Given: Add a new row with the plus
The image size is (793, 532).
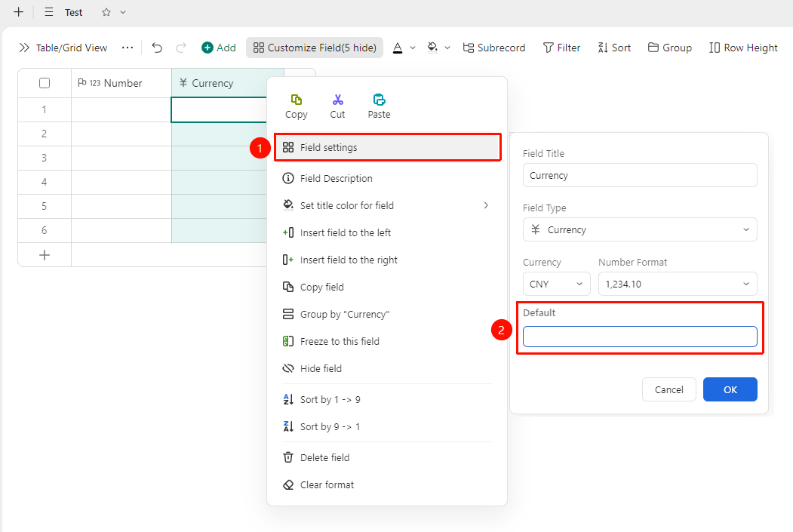Looking at the screenshot, I should tap(45, 255).
